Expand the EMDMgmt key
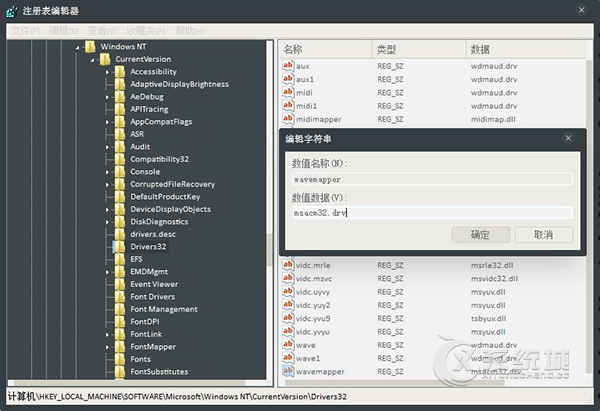600x411 pixels. coord(107,272)
